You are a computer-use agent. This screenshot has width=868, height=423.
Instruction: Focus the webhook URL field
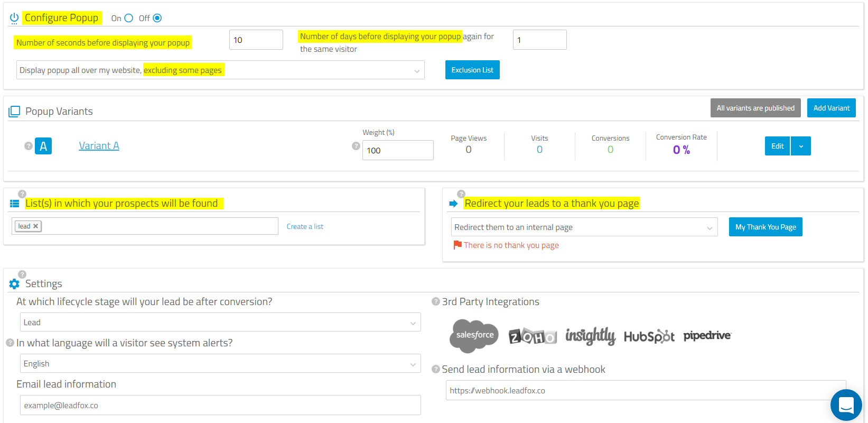click(x=646, y=390)
